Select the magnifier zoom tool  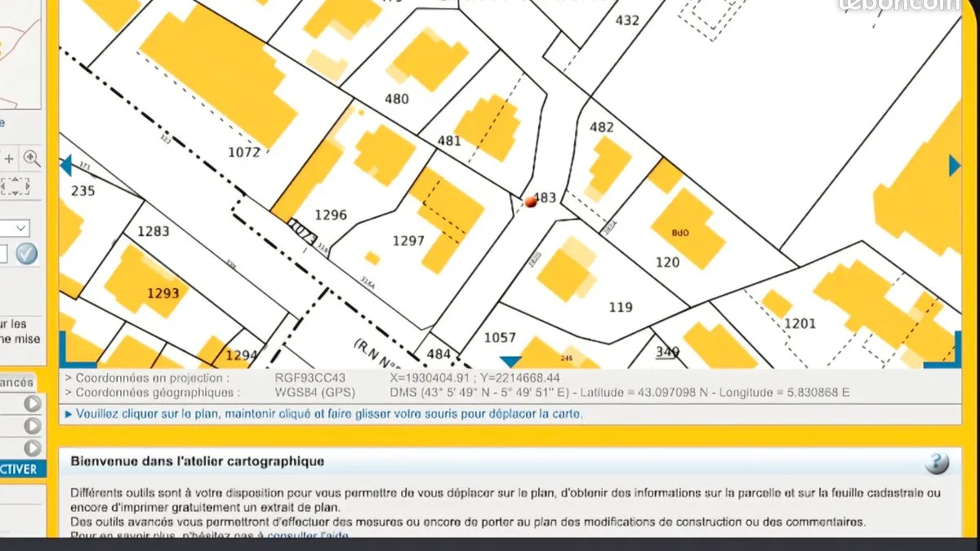[x=32, y=158]
